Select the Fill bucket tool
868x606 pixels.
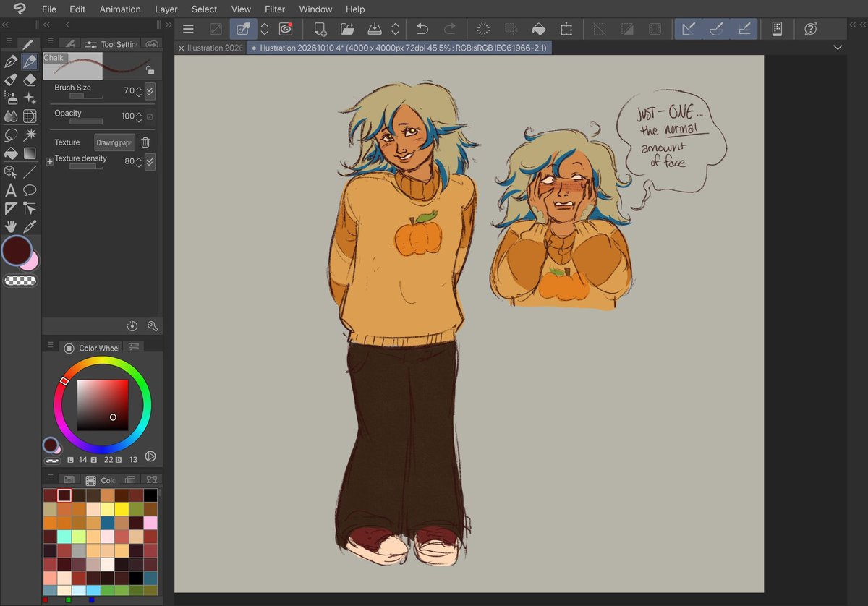point(11,153)
